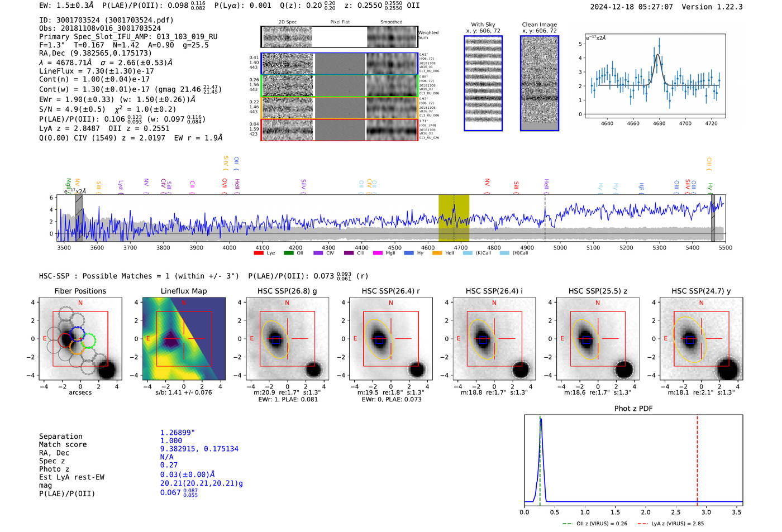Click the Phot z PDF plot
The width and height of the screenshot is (782, 532).
[x=633, y=460]
